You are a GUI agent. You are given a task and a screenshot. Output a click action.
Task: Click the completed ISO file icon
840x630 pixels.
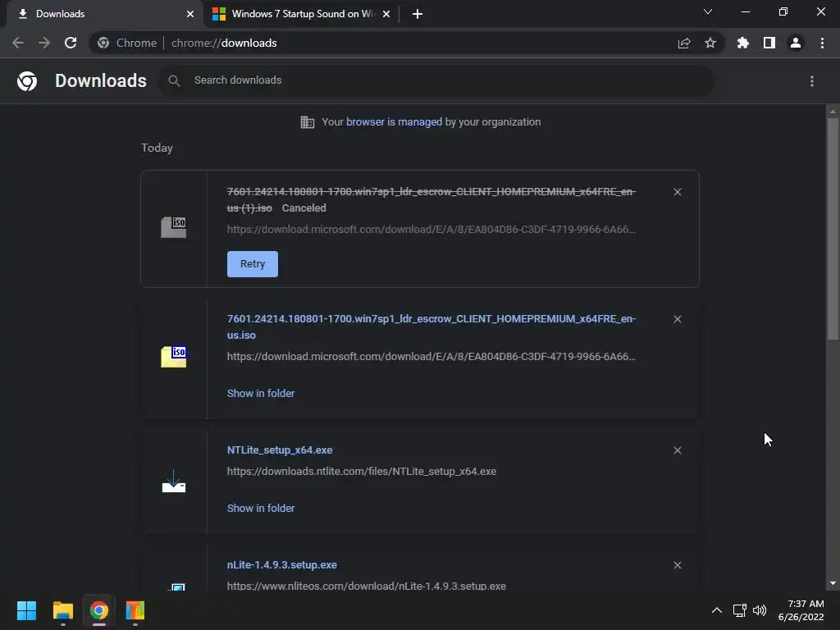(174, 356)
